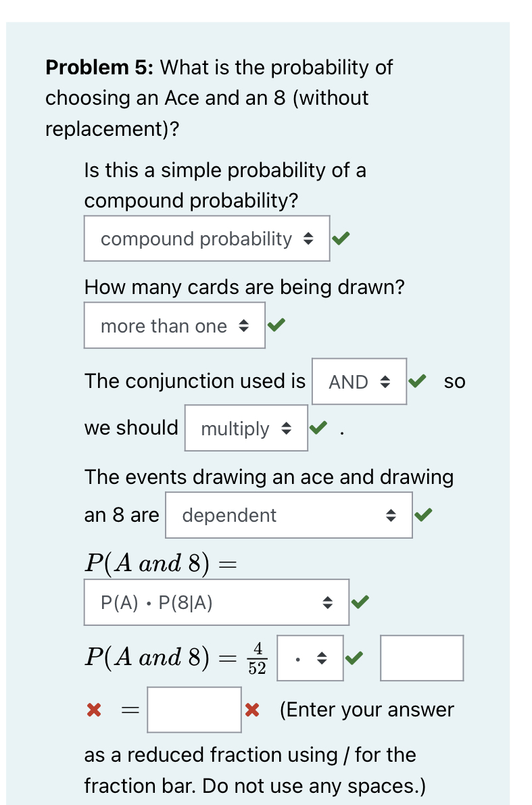The width and height of the screenshot is (532, 805).
Task: Click the red X beside the equals sign
Action: [x=93, y=709]
